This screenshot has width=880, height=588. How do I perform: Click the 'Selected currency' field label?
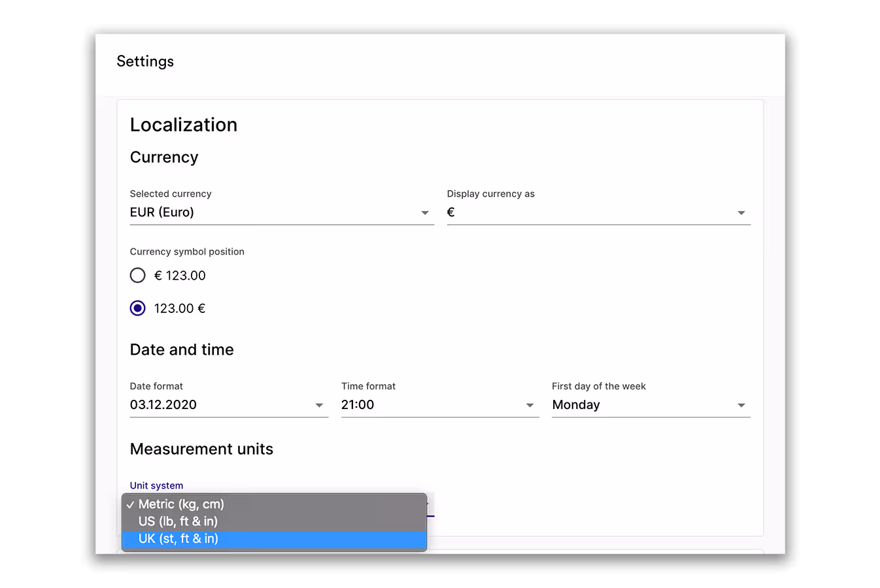171,194
